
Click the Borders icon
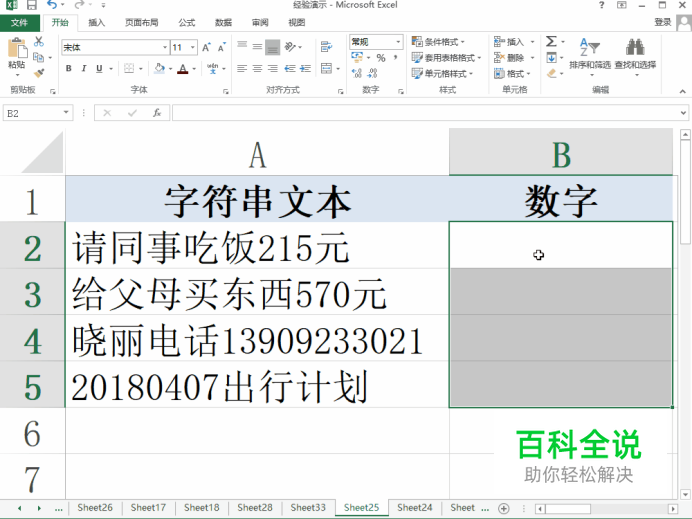click(x=129, y=68)
